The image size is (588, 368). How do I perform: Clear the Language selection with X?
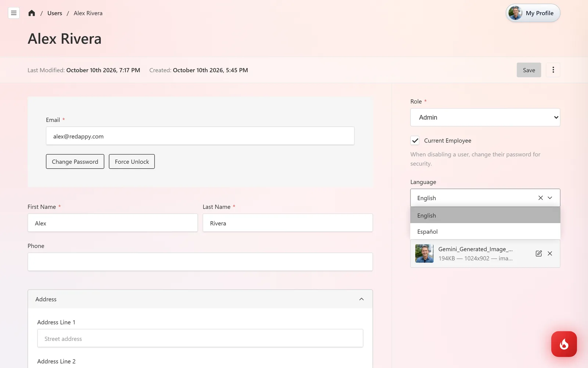[540, 198]
